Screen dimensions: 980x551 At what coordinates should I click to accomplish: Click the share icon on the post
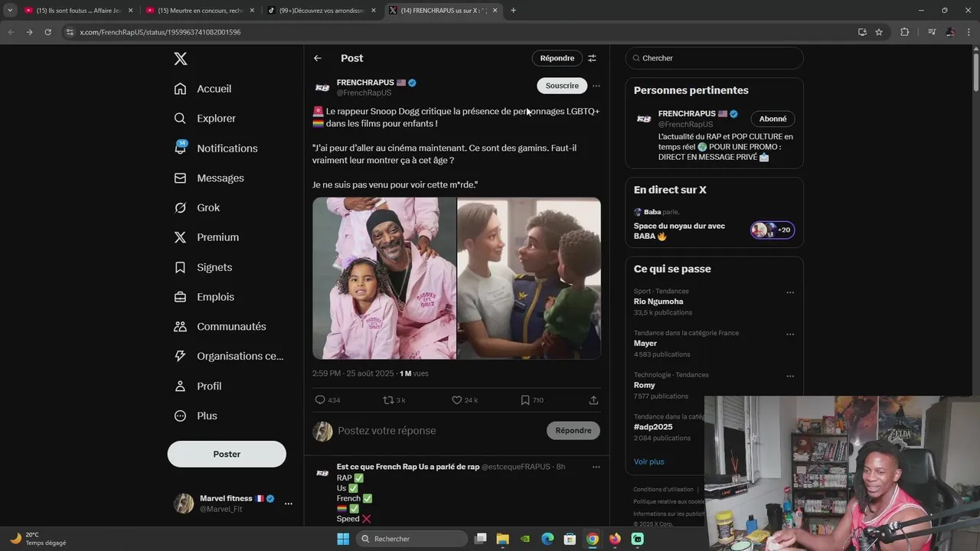(x=593, y=400)
